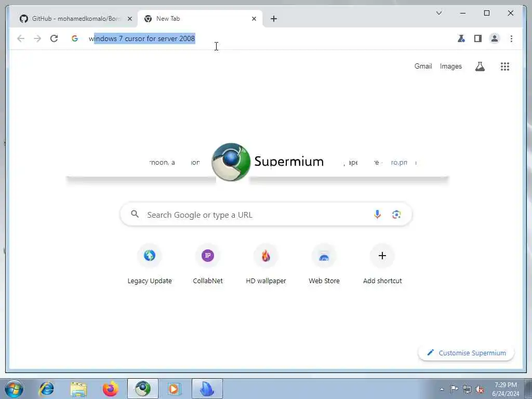Open the taskbar clock and date
Image resolution: width=532 pixels, height=399 pixels.
pos(506,389)
